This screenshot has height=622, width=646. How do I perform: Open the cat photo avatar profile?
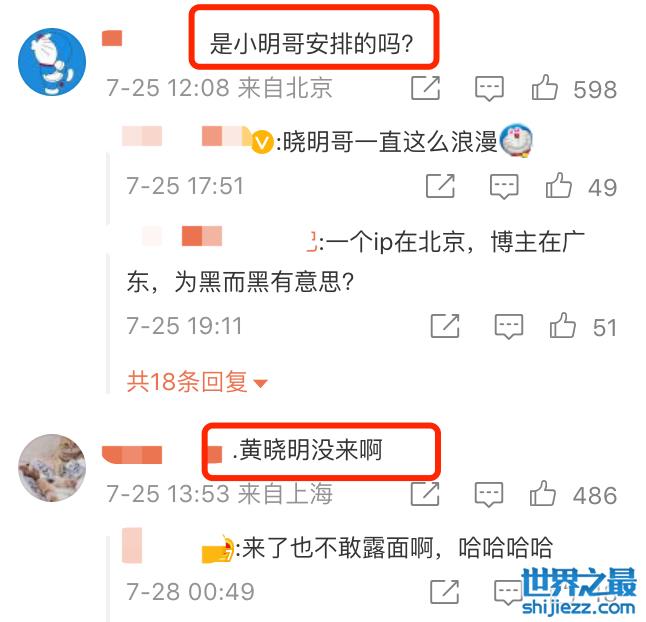52,468
